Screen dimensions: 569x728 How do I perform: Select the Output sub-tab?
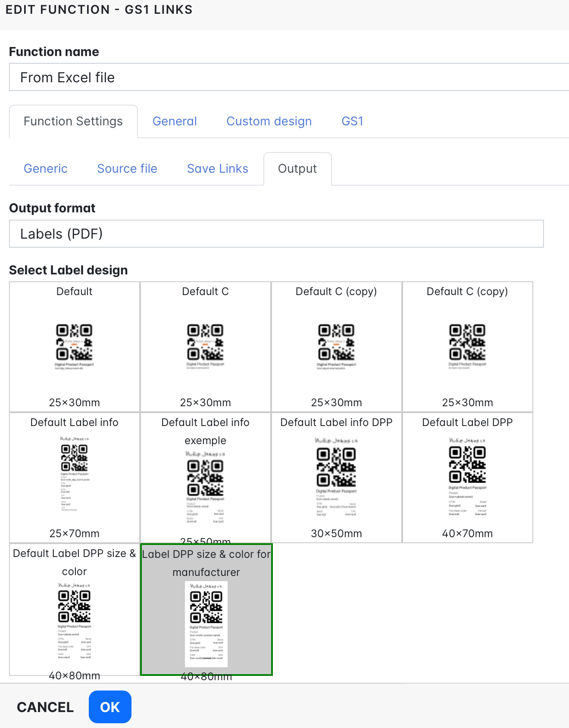coord(297,169)
